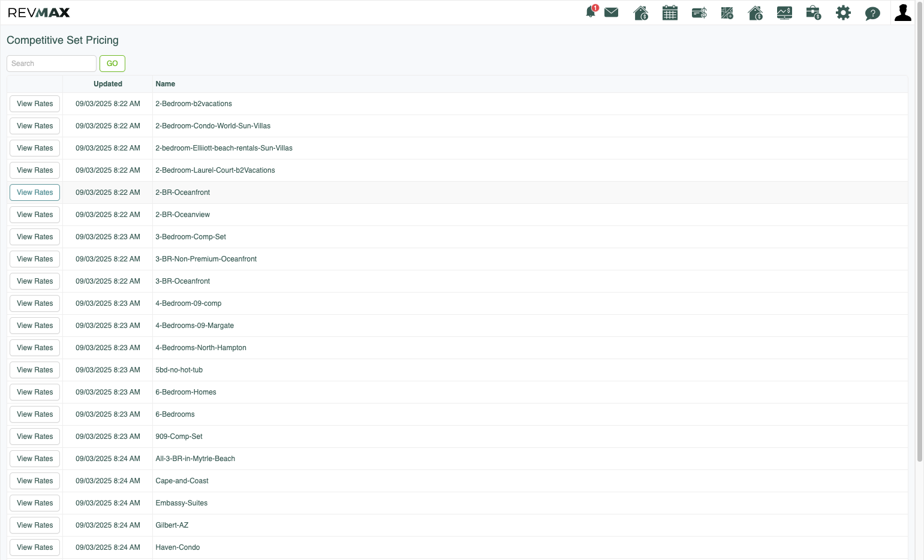
Task: View Rates for 4-Bedrooms-09-Margate
Action: [35, 326]
